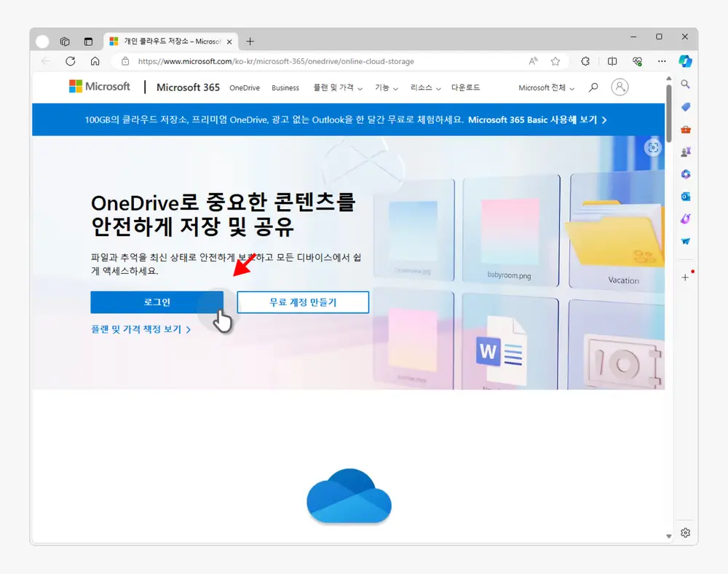Open the OneDrive nav item

[x=245, y=87]
